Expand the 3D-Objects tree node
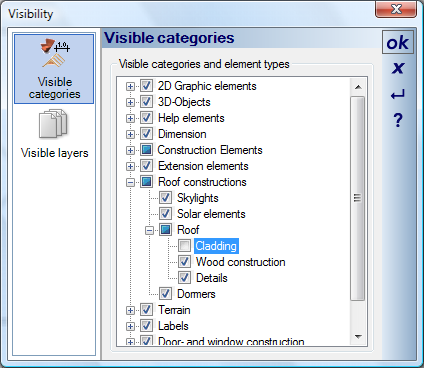This screenshot has height=368, width=424. point(130,102)
